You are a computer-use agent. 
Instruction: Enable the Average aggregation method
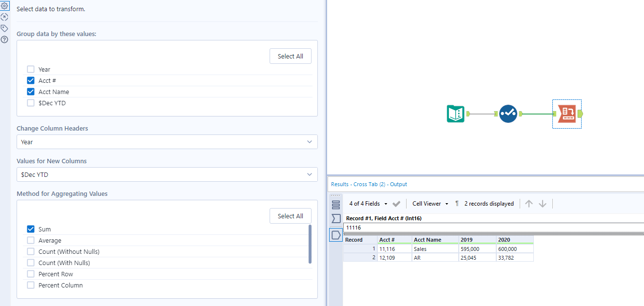coord(31,240)
